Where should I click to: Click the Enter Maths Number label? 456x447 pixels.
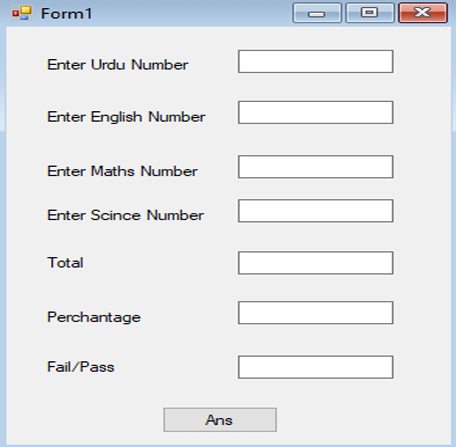pyautogui.click(x=122, y=171)
